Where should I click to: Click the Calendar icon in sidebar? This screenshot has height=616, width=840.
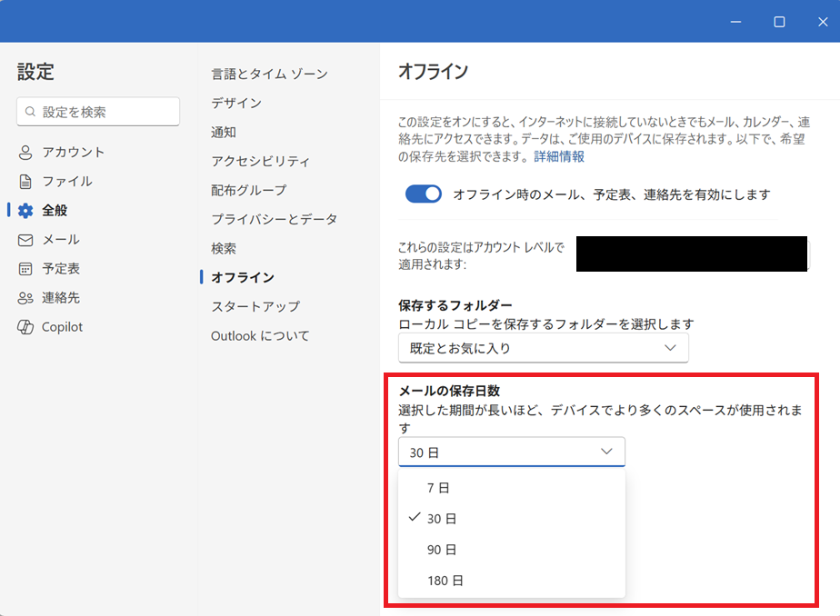click(25, 269)
